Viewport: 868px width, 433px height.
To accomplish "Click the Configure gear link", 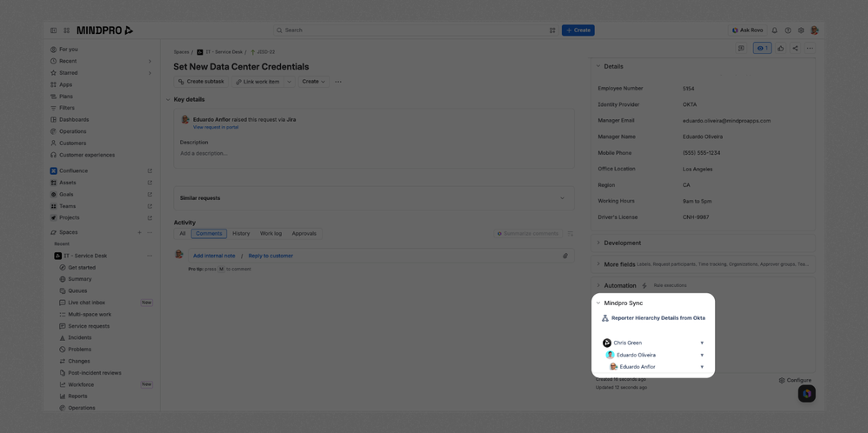I will point(795,381).
